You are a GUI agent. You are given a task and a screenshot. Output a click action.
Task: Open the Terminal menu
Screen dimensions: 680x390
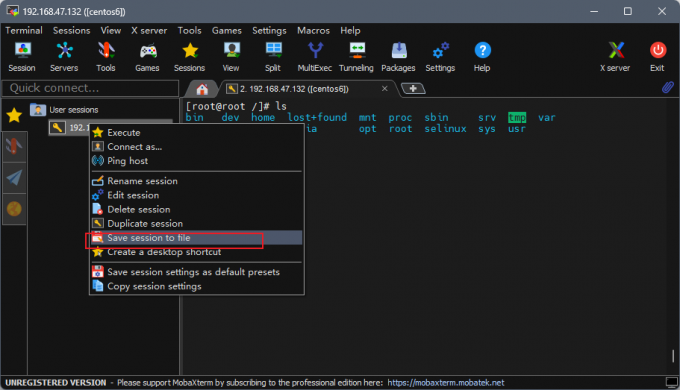(x=24, y=30)
